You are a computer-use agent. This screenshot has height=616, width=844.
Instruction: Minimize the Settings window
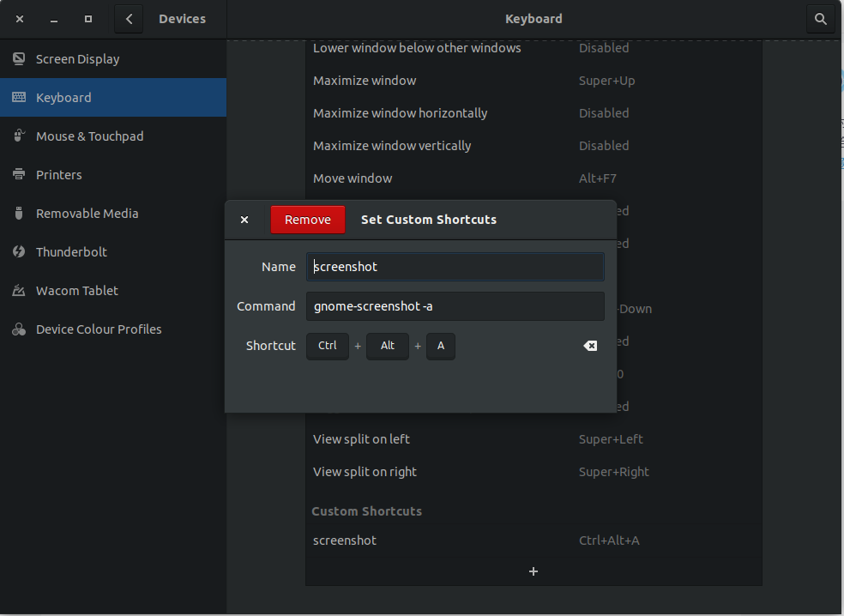coord(54,20)
